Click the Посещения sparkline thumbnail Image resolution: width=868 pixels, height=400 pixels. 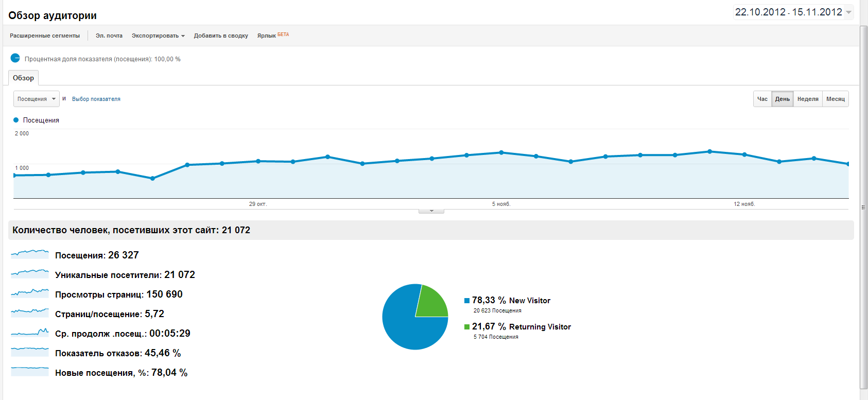[x=30, y=254]
